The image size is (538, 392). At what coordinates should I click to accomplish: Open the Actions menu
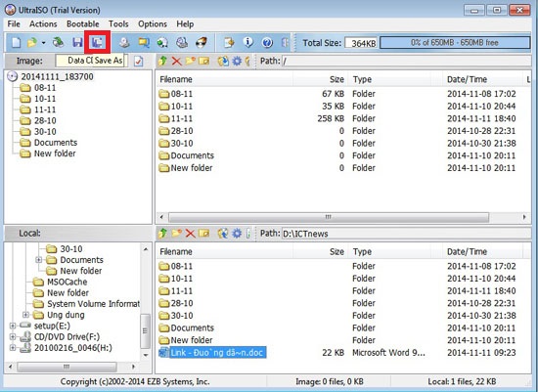coord(43,24)
